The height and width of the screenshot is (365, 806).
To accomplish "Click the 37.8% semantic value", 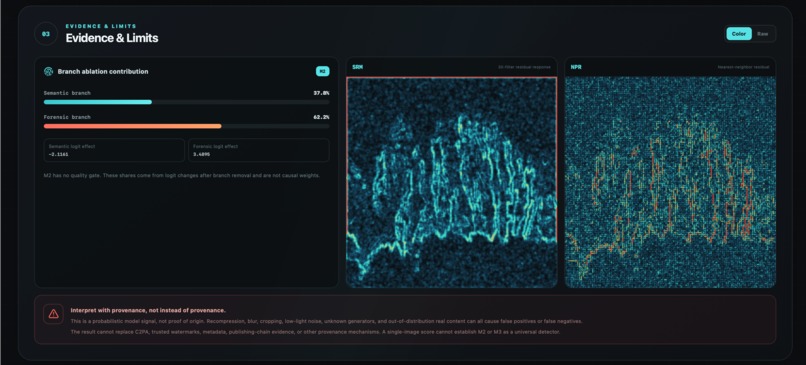I will [321, 93].
